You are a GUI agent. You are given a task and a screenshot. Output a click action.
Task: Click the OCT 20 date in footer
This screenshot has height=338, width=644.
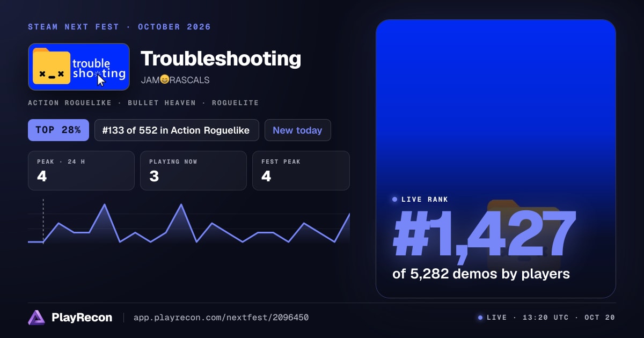pyautogui.click(x=600, y=318)
